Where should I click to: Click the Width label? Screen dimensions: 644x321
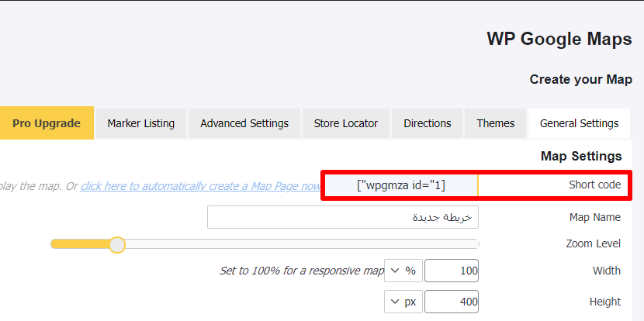(x=607, y=271)
